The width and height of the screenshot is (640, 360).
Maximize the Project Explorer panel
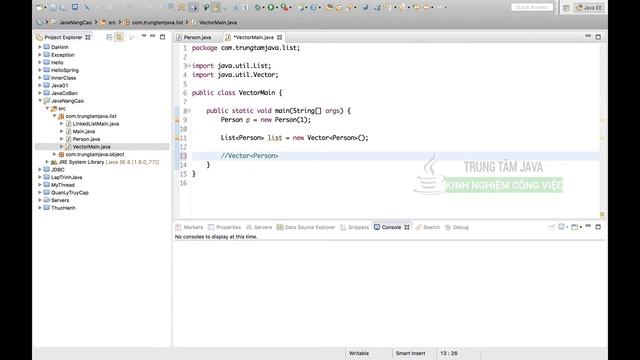[162, 37]
